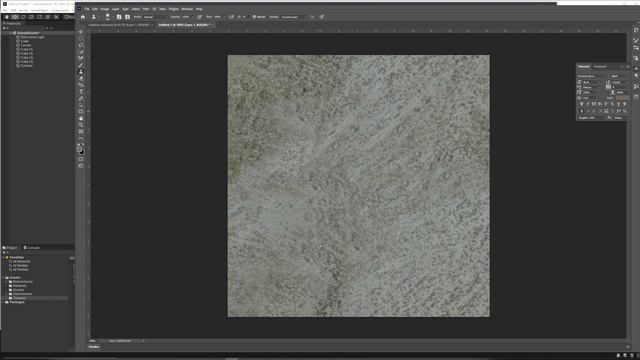Select the Move tool in Photoshop toolbar

(x=81, y=32)
